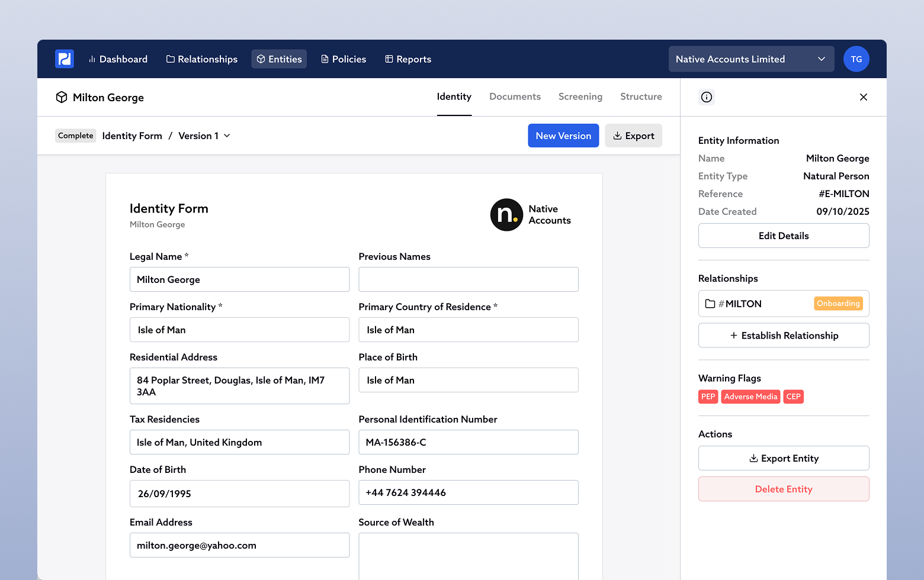
Task: Click the Previous Names input field
Action: [468, 279]
